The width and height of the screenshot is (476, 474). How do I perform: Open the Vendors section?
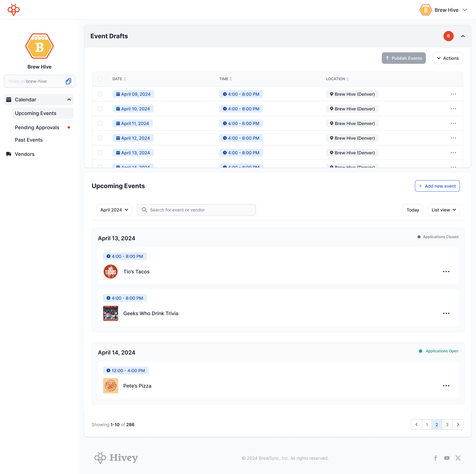pos(25,154)
